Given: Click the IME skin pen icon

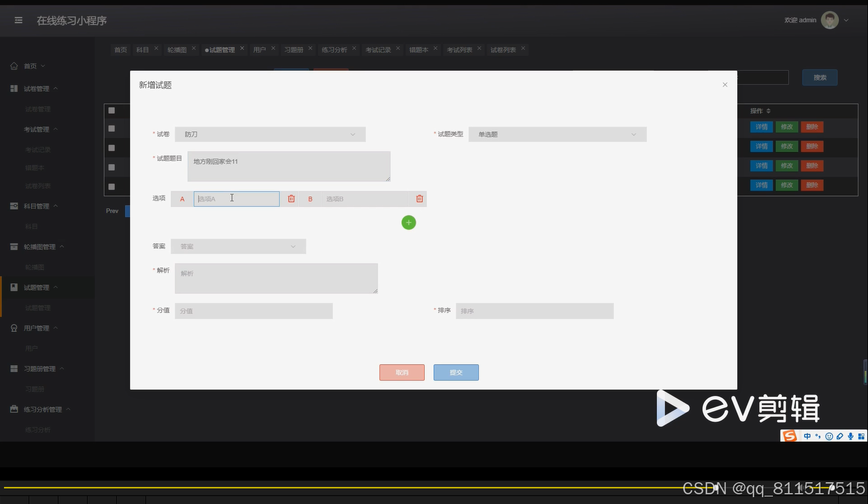Looking at the screenshot, I should click(840, 436).
